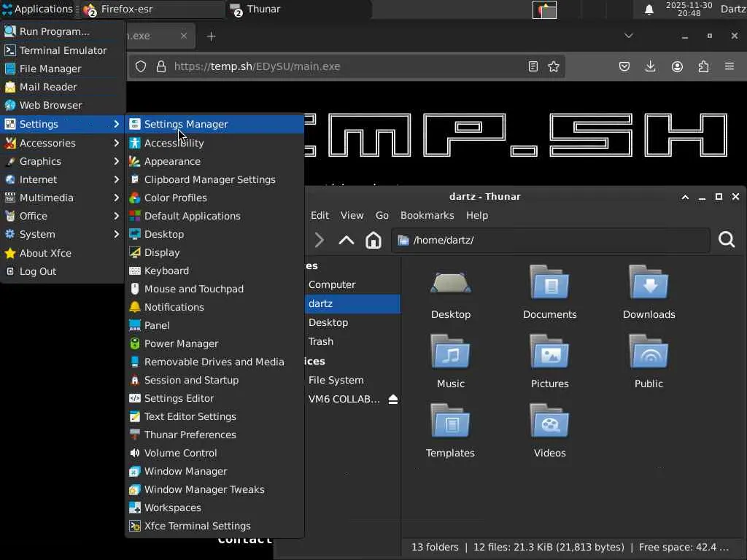This screenshot has width=747, height=560.
Task: Open Window Manager Tweaks settings
Action: click(x=204, y=489)
